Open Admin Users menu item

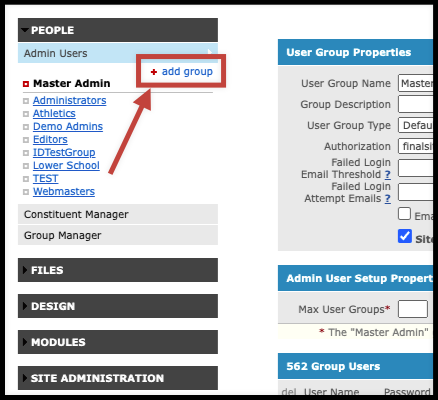coord(118,53)
